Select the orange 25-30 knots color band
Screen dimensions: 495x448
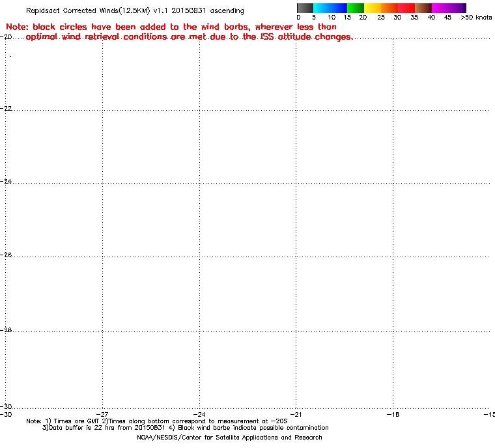tap(389, 8)
